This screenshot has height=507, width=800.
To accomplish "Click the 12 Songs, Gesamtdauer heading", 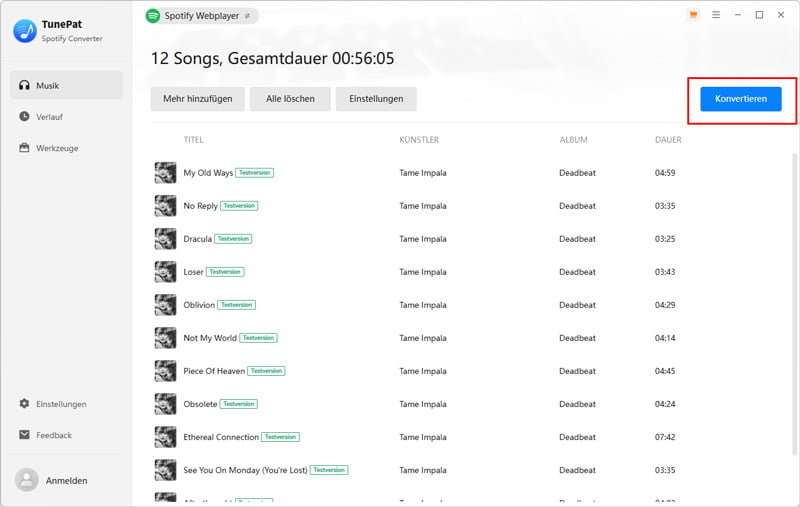I will (272, 59).
